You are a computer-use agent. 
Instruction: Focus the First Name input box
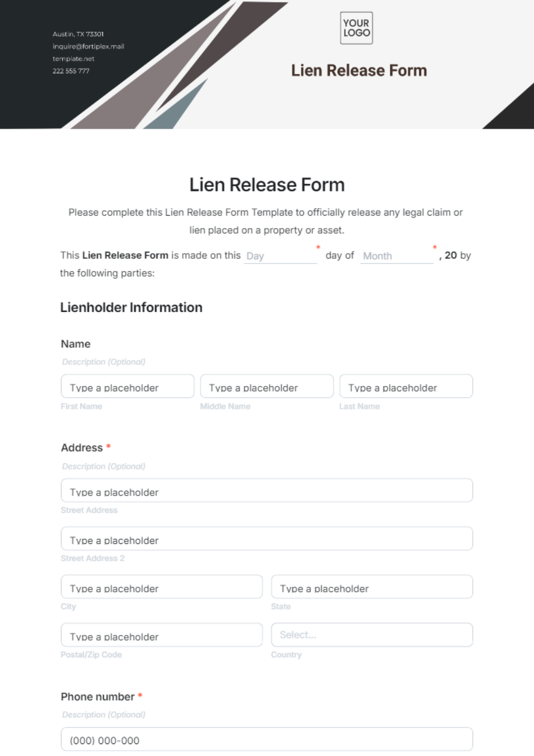click(x=128, y=386)
